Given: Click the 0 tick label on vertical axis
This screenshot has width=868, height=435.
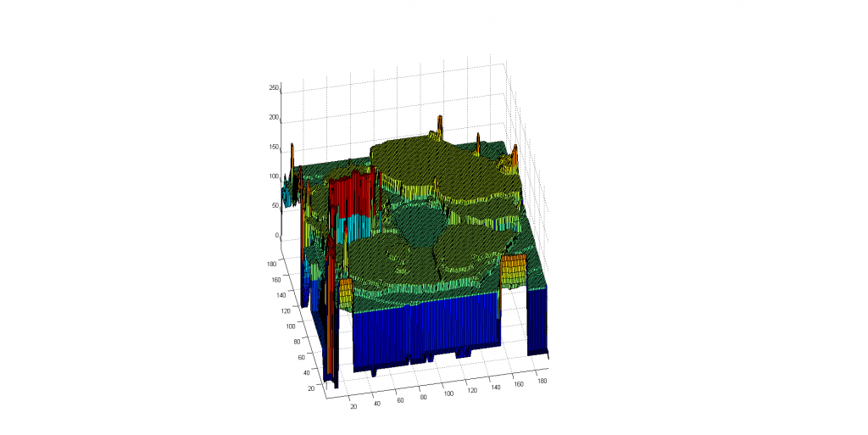Looking at the screenshot, I should coord(277,235).
